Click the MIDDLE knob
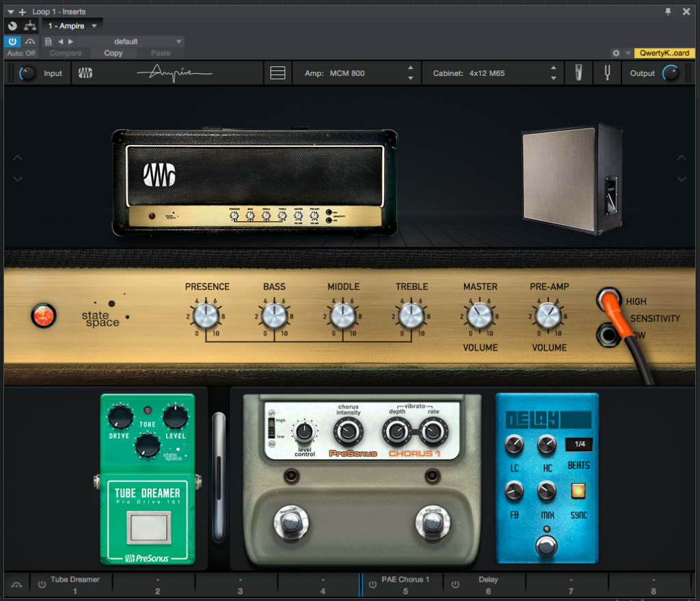700x601 pixels. click(x=342, y=316)
